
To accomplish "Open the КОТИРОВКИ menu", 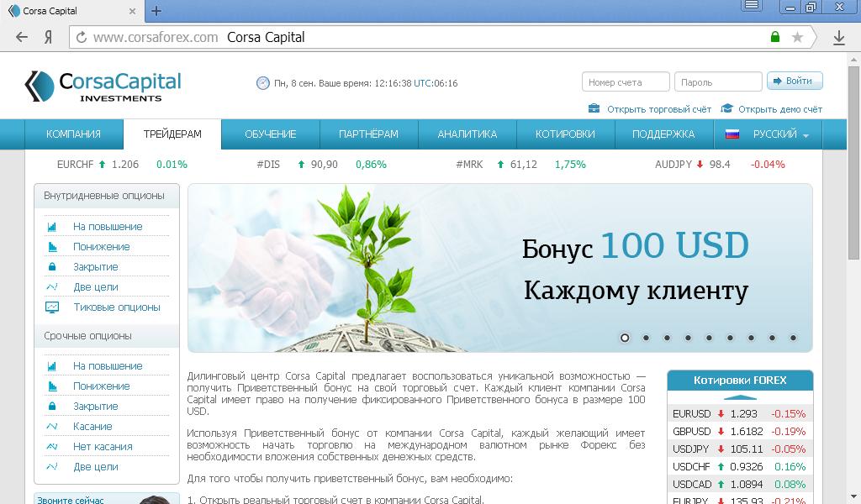I will click(565, 134).
